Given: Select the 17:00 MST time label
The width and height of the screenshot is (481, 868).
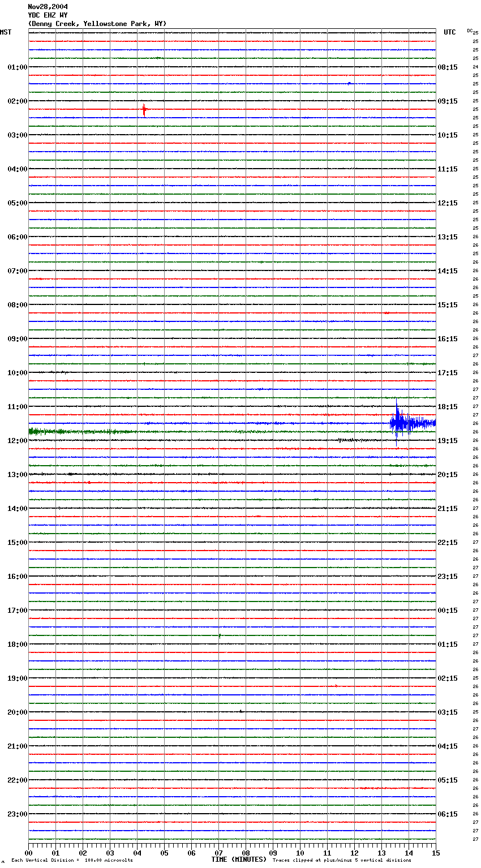Looking at the screenshot, I should tap(18, 611).
